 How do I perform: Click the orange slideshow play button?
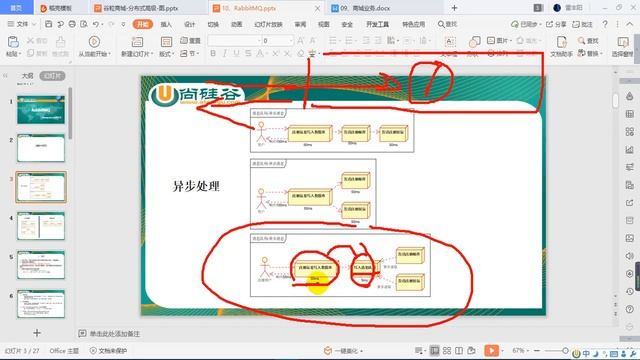tap(492, 350)
